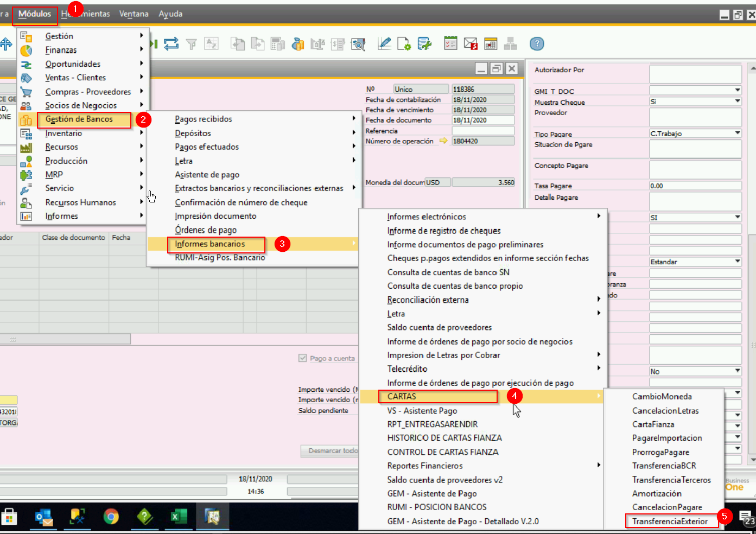The height and width of the screenshot is (534, 756).
Task: Open Payment Means money bag icon
Action: [x=297, y=44]
